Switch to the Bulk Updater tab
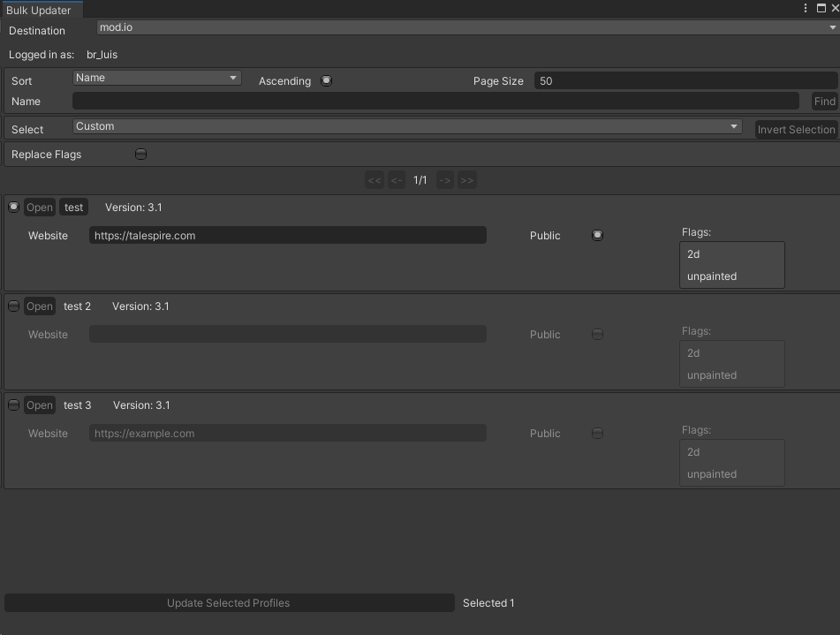840x635 pixels. pyautogui.click(x=39, y=10)
